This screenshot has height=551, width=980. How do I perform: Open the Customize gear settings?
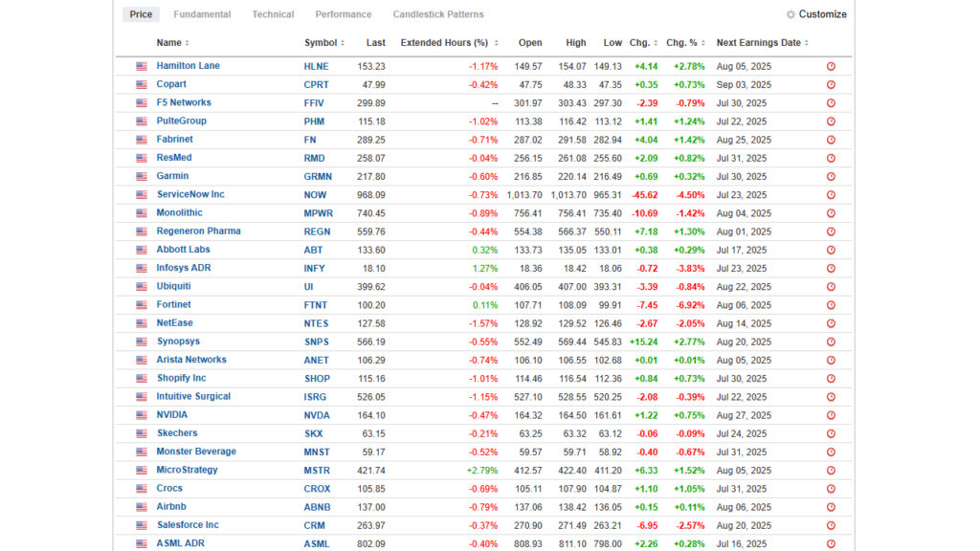click(816, 14)
